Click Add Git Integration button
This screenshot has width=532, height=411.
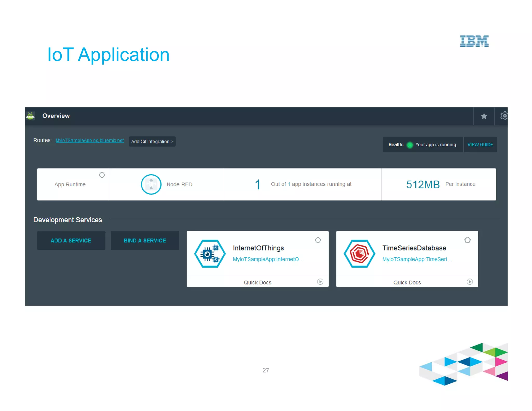click(152, 142)
